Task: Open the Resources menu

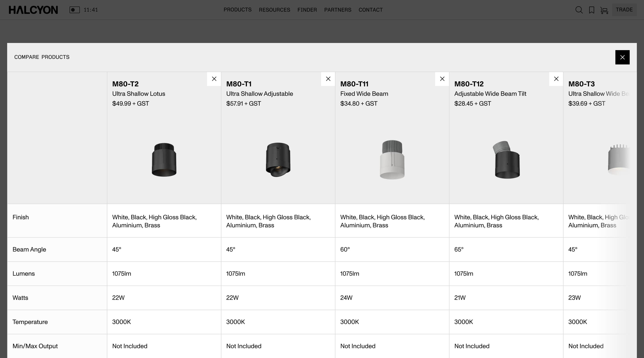Action: pyautogui.click(x=274, y=10)
